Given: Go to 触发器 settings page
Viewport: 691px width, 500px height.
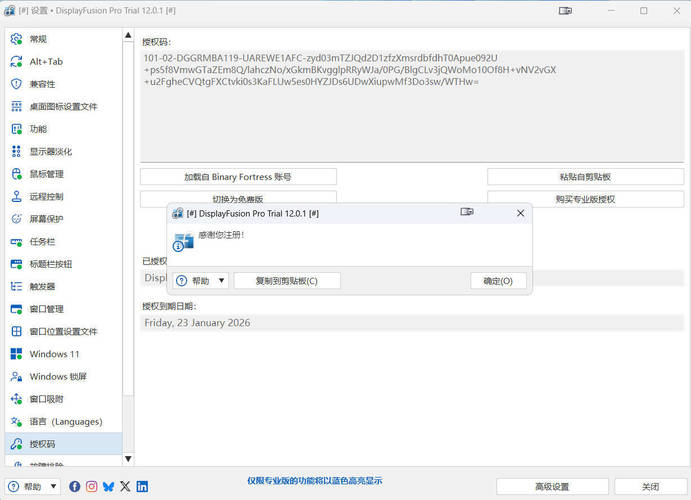Looking at the screenshot, I should 42,286.
